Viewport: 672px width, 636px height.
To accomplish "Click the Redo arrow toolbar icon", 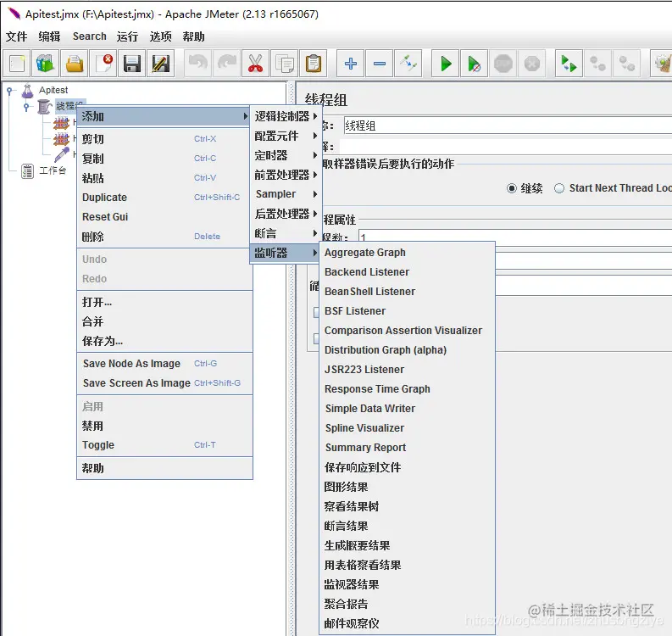I will click(x=227, y=64).
